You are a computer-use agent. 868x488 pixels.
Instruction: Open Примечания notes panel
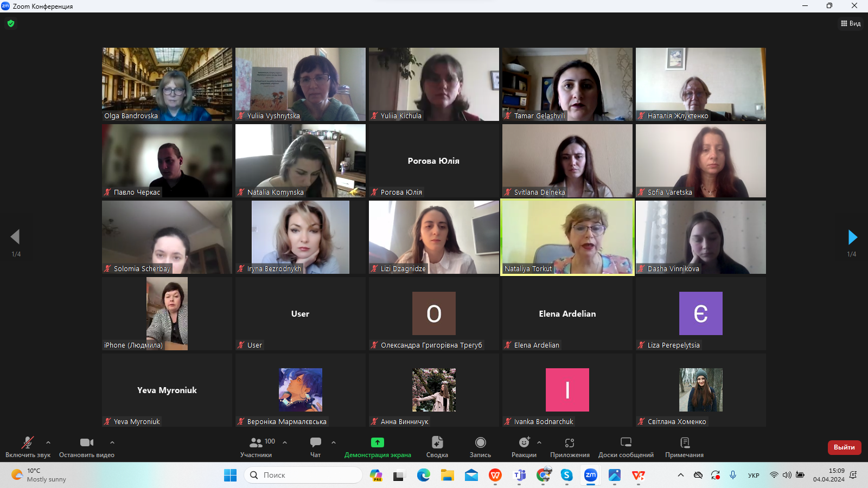click(x=684, y=447)
